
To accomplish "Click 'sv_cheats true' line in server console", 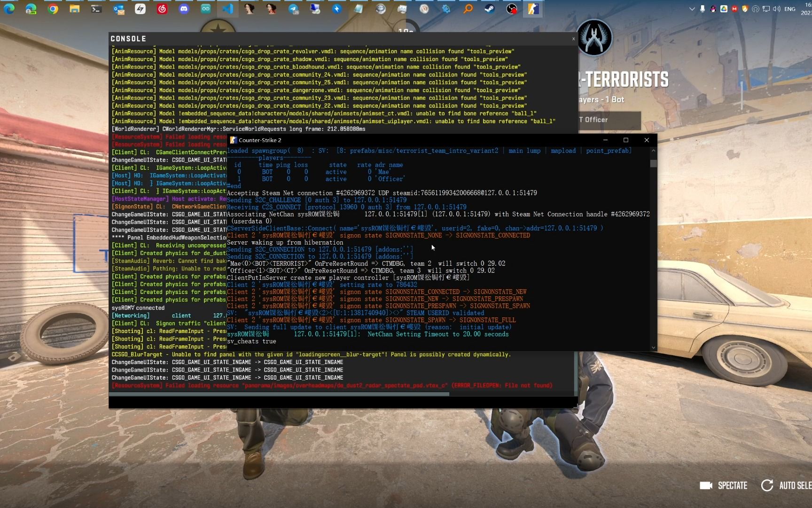I will click(251, 341).
